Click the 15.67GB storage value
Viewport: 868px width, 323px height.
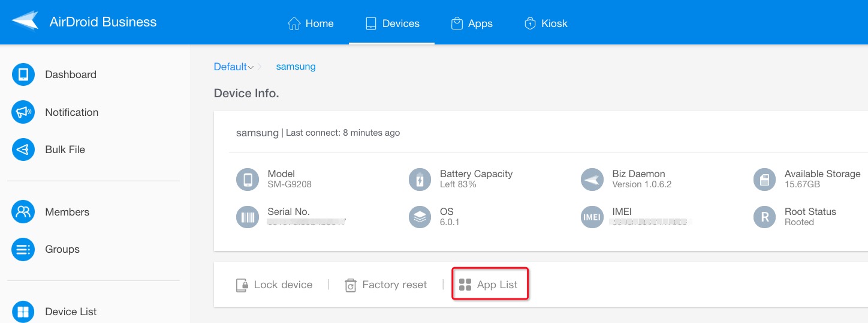coord(802,184)
